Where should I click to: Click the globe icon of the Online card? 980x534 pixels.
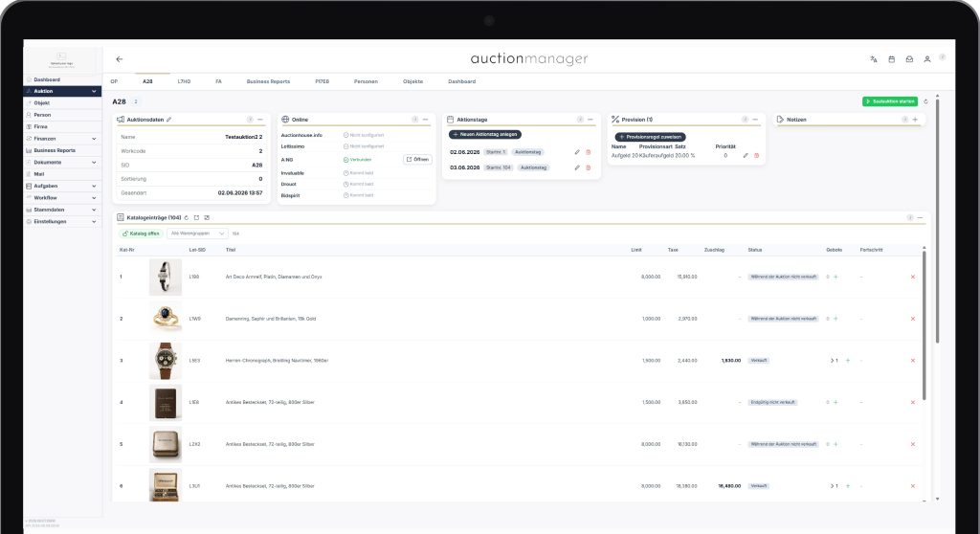(x=285, y=120)
